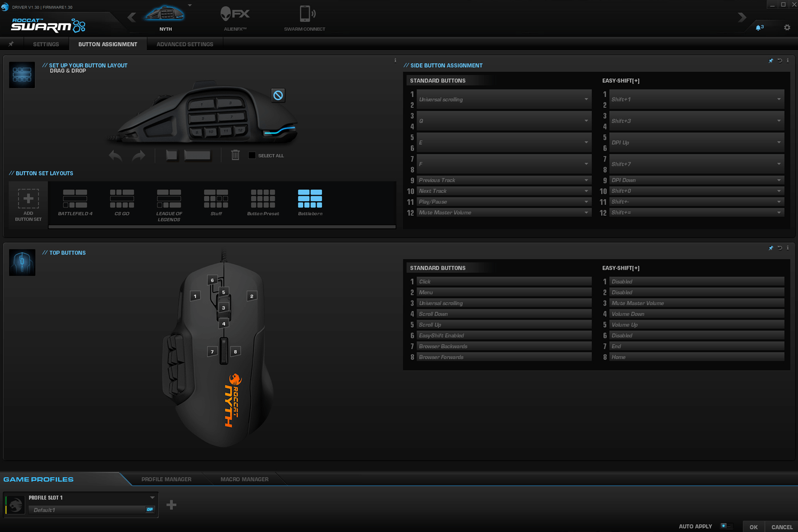
Task: Select the Battleborn button set layout
Action: pyautogui.click(x=310, y=202)
